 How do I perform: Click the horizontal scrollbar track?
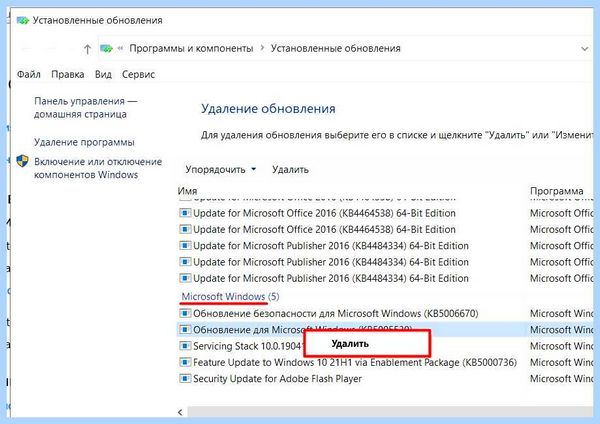coord(390,412)
